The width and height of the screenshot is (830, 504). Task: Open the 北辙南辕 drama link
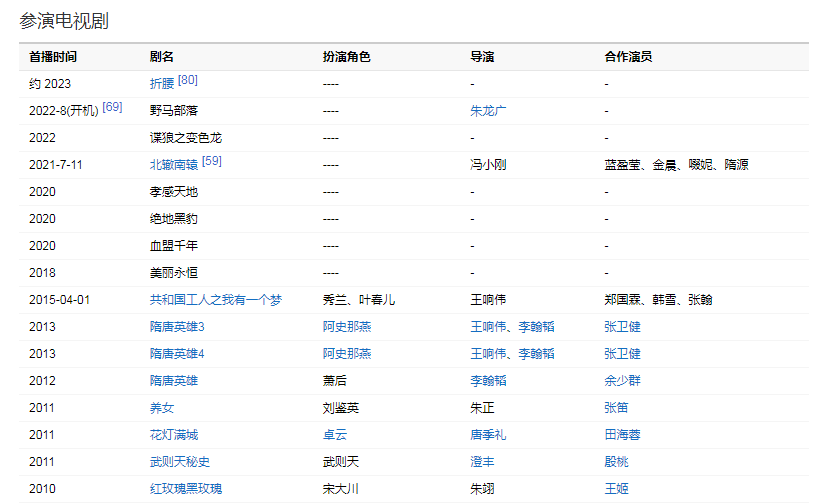point(174,165)
